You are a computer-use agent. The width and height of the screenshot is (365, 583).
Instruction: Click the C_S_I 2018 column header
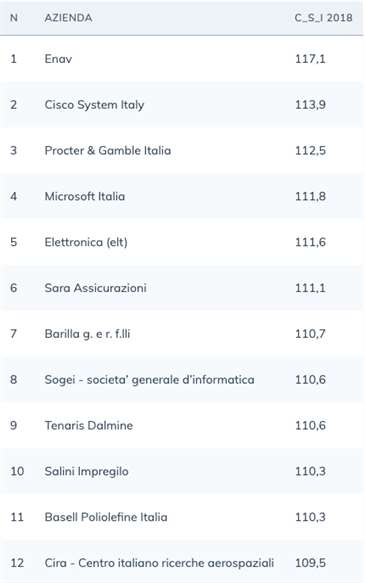click(x=323, y=17)
